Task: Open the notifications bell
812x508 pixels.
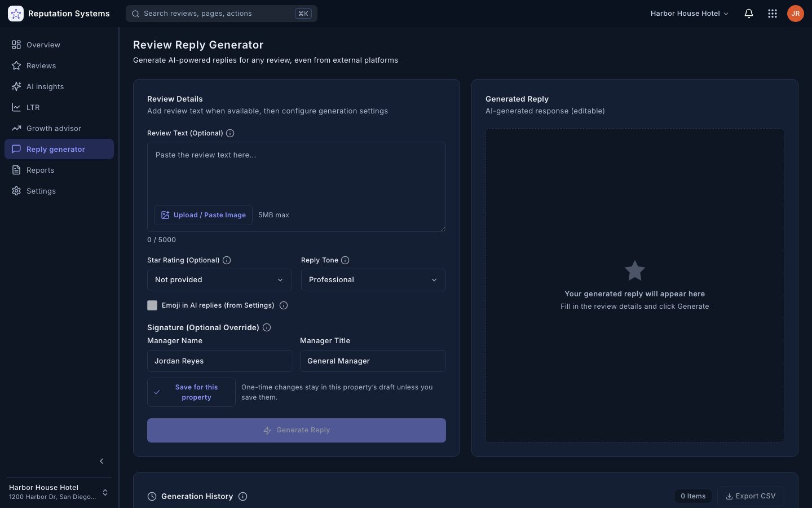Action: (x=749, y=14)
